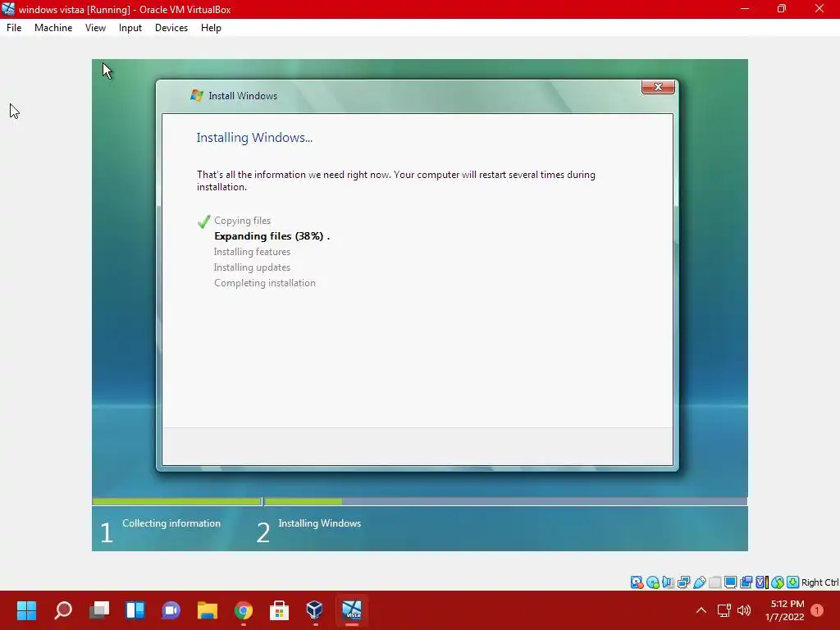This screenshot has width=840, height=630.
Task: Click the shared folders status icon
Action: (x=714, y=582)
